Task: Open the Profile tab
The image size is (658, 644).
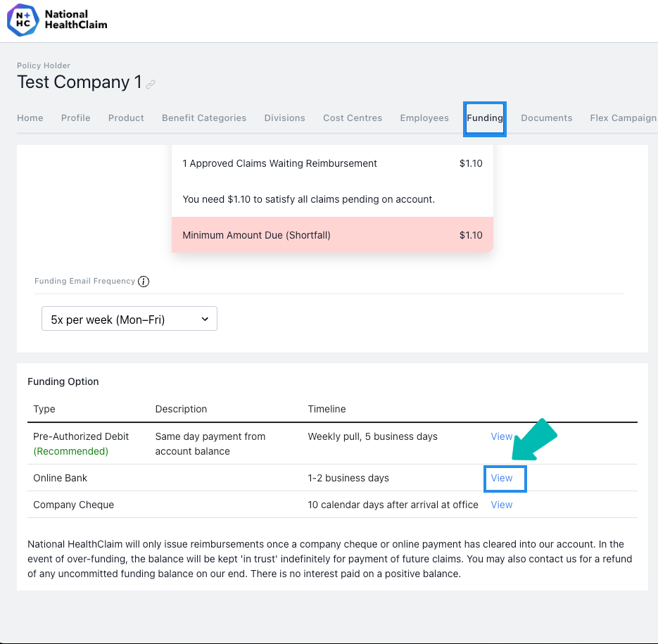Action: (75, 118)
